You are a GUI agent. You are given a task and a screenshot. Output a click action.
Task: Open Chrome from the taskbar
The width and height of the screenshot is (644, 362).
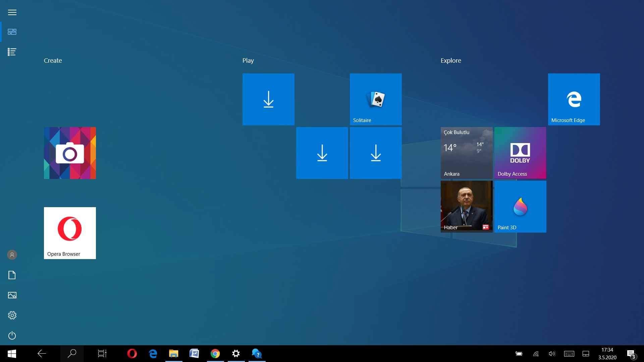215,354
